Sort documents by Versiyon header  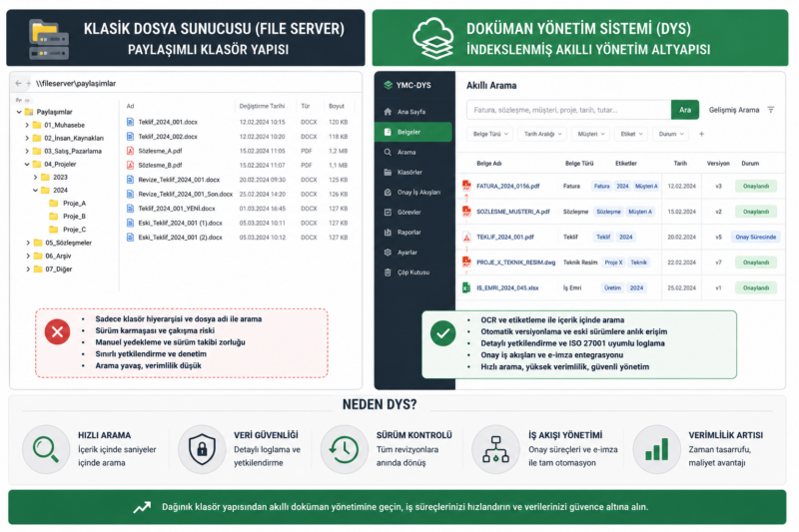[x=718, y=164]
